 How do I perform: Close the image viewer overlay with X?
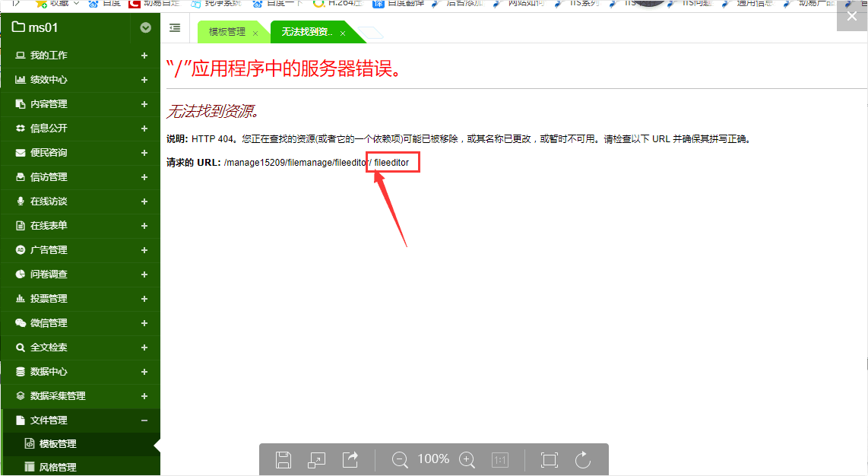point(852,15)
